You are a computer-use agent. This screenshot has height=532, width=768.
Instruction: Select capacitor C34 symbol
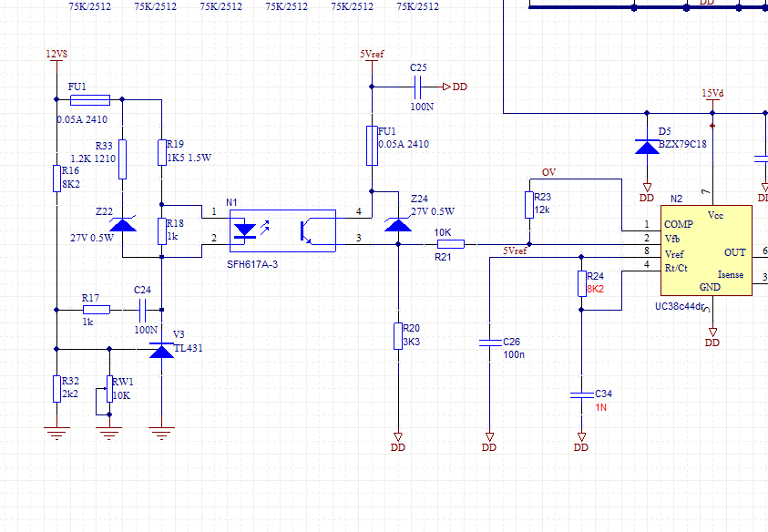(x=581, y=394)
